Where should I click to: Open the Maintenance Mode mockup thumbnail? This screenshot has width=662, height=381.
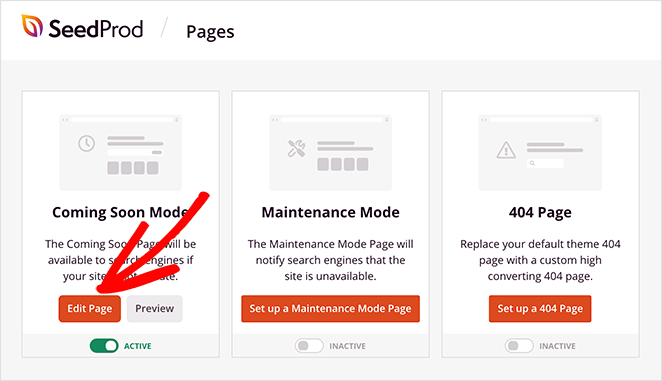[330, 152]
